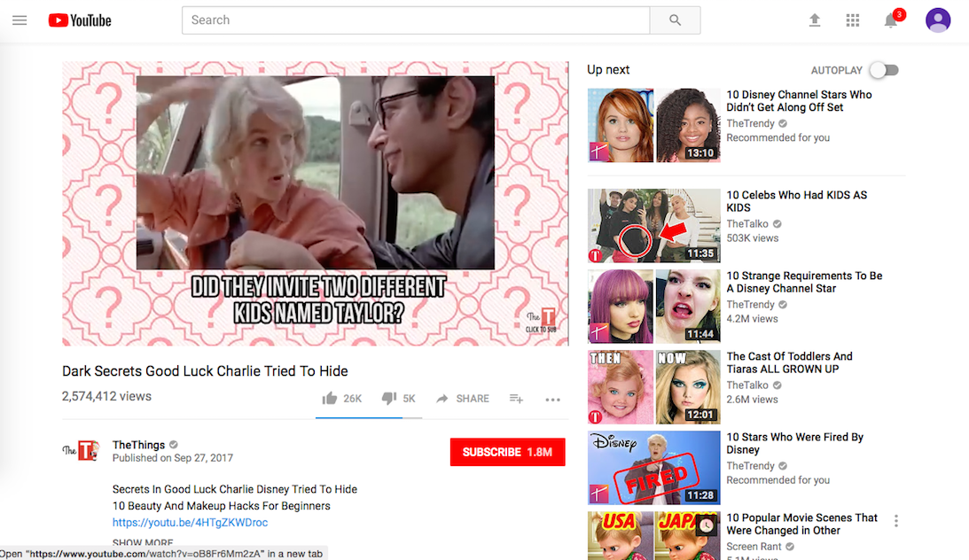Image resolution: width=969 pixels, height=560 pixels.
Task: Click the 26K likes count
Action: (352, 399)
